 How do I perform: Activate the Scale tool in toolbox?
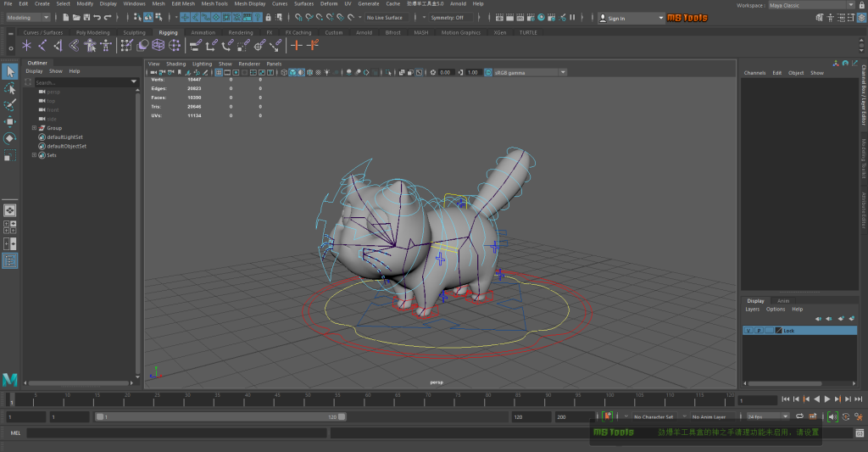[10, 156]
